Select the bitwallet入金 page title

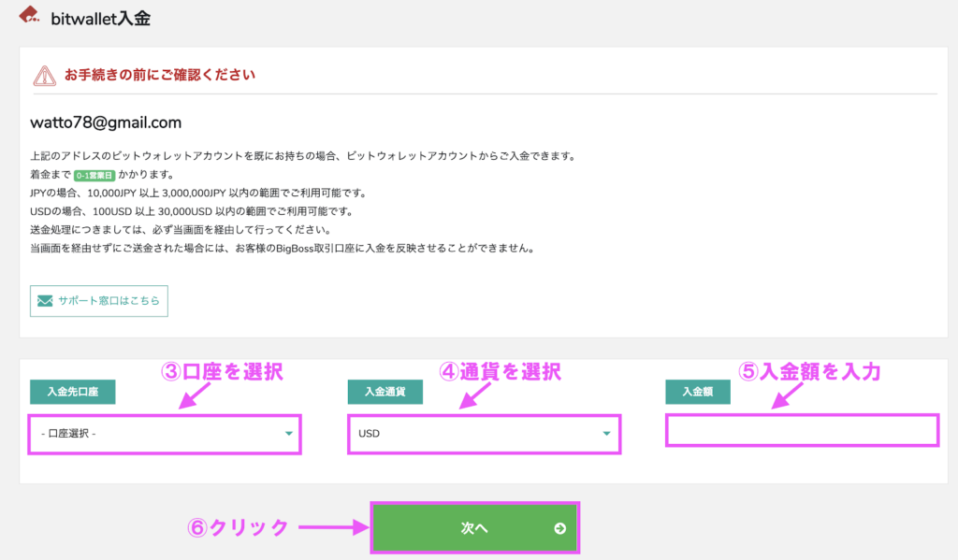pos(101,19)
